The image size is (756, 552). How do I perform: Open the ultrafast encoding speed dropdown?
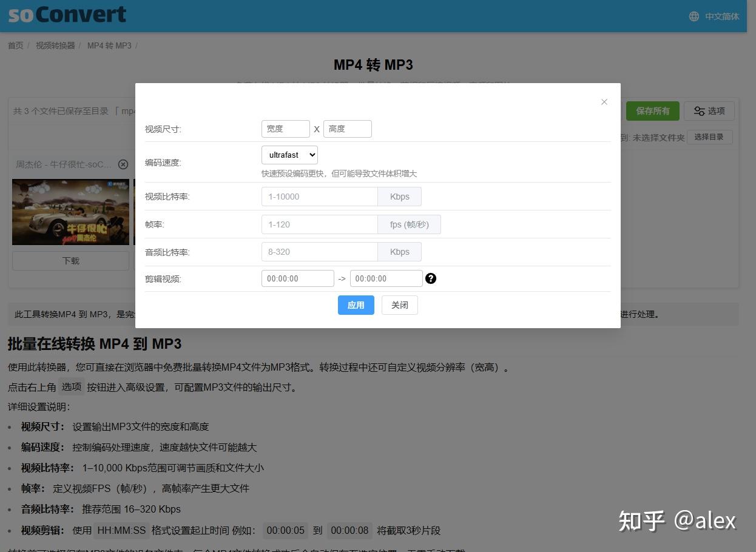[x=289, y=155]
